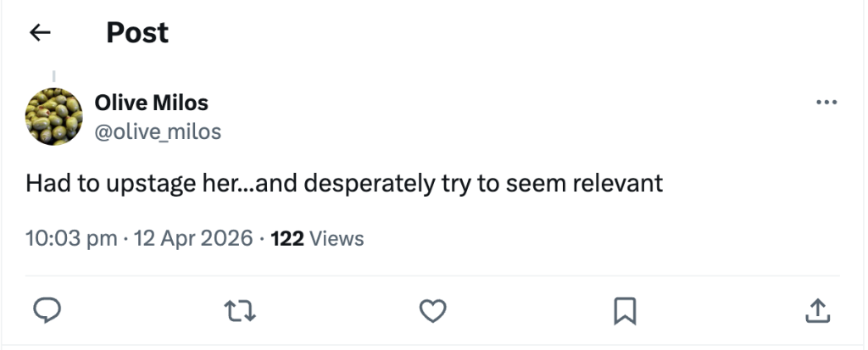The height and width of the screenshot is (350, 868).
Task: Click the thread connector line above avatar
Action: (x=54, y=77)
